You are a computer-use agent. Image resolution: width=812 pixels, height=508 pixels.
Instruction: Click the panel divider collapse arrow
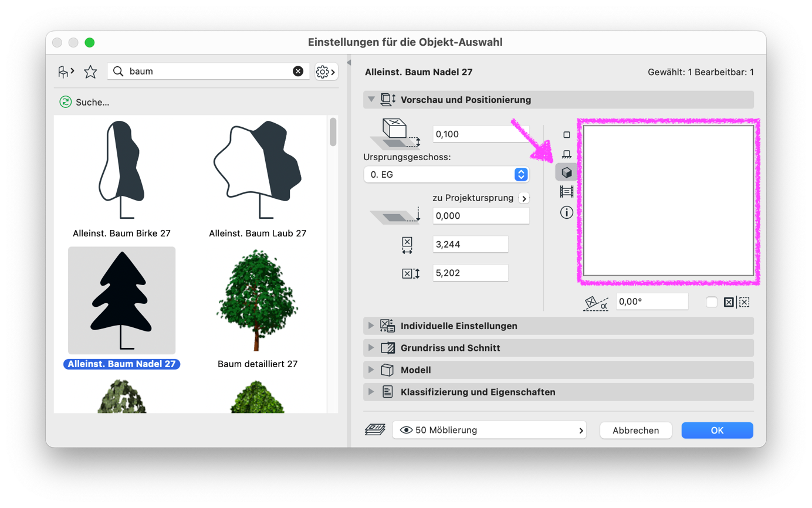pos(349,62)
